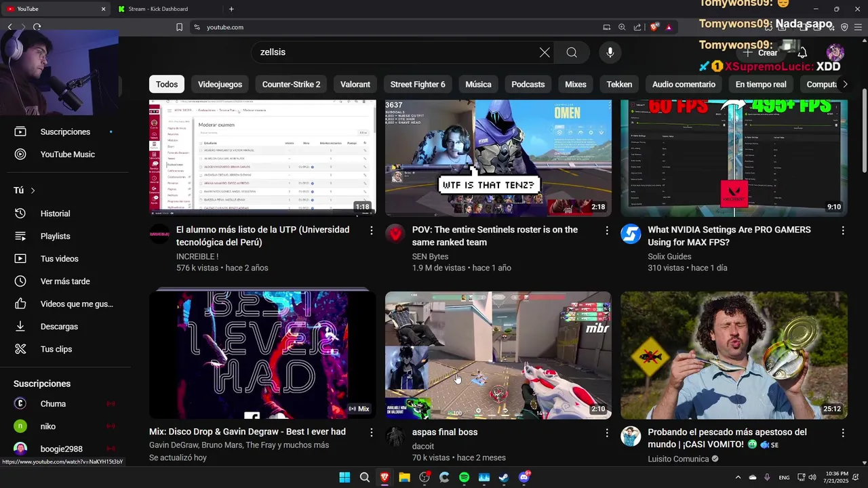868x488 pixels.
Task: Open the NVIDIA settings video thumbnail
Action: (734, 157)
